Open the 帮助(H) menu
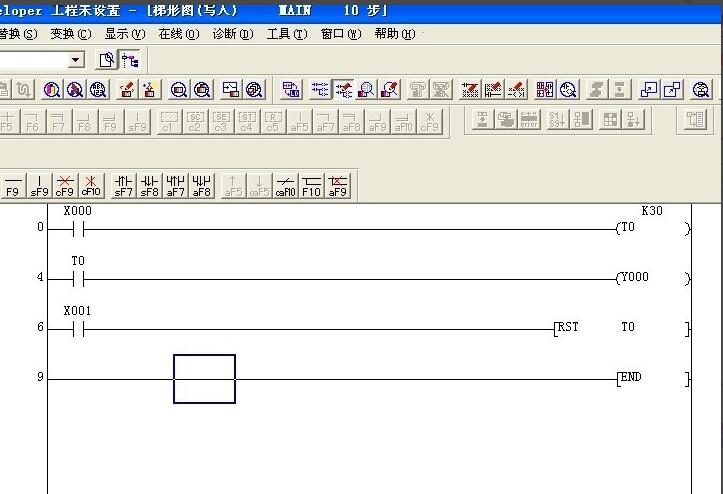This screenshot has height=494, width=723. 395,34
